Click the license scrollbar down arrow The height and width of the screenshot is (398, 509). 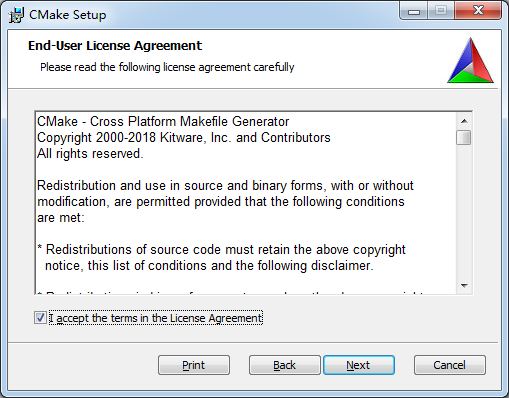coord(464,286)
